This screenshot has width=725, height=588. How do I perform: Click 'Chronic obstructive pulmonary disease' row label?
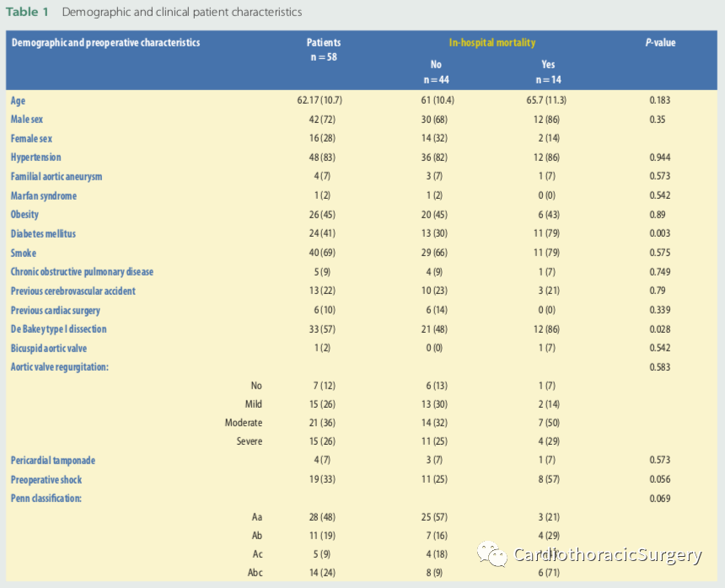pyautogui.click(x=82, y=272)
